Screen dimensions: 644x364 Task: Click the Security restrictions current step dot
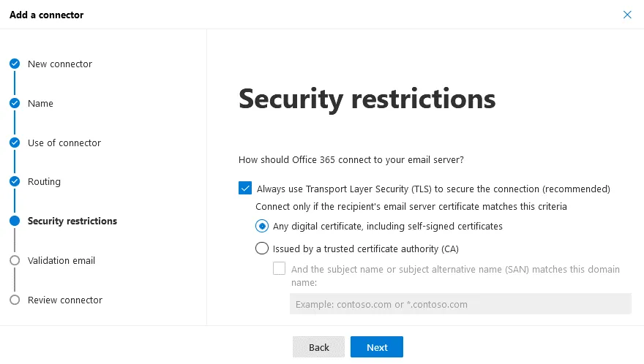click(x=15, y=221)
